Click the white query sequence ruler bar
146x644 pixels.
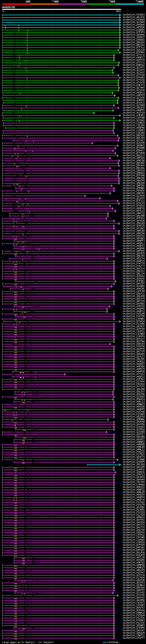tap(62, 10)
